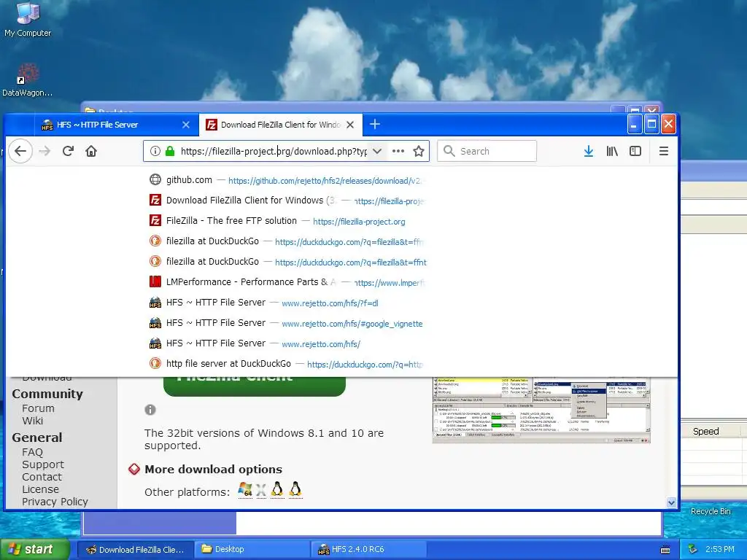Open the My Computer desktop icon
Viewport: 747px width, 560px height.
[28, 20]
